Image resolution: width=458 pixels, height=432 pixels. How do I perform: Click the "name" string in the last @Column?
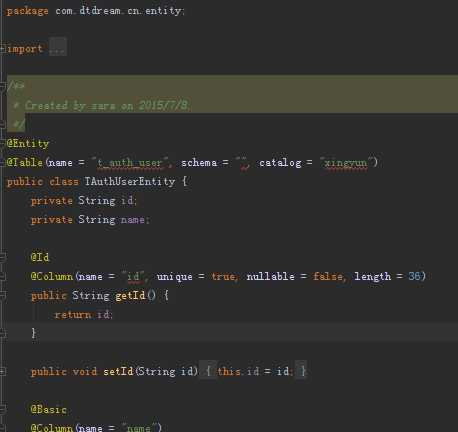click(x=139, y=428)
